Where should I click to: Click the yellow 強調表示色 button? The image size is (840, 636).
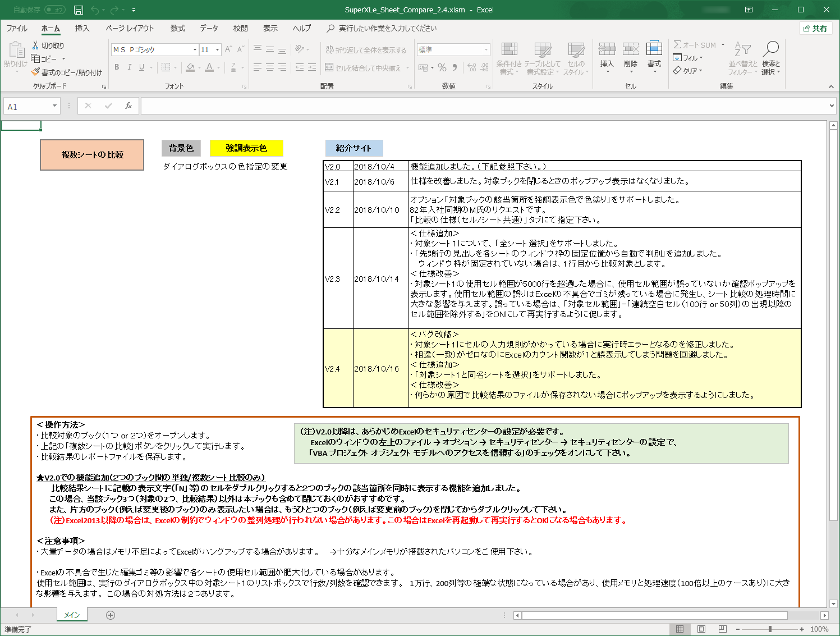pyautogui.click(x=246, y=148)
